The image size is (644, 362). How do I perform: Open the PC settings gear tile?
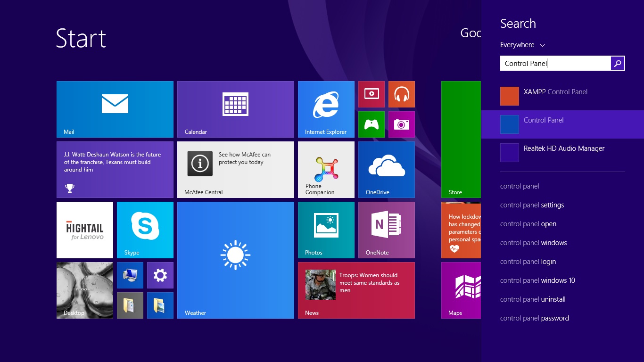(160, 275)
